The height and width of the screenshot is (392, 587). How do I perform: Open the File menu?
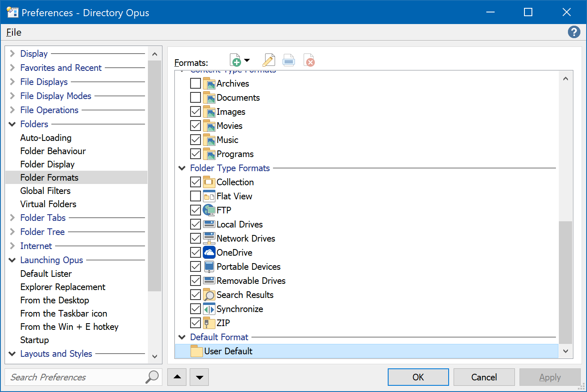click(14, 32)
